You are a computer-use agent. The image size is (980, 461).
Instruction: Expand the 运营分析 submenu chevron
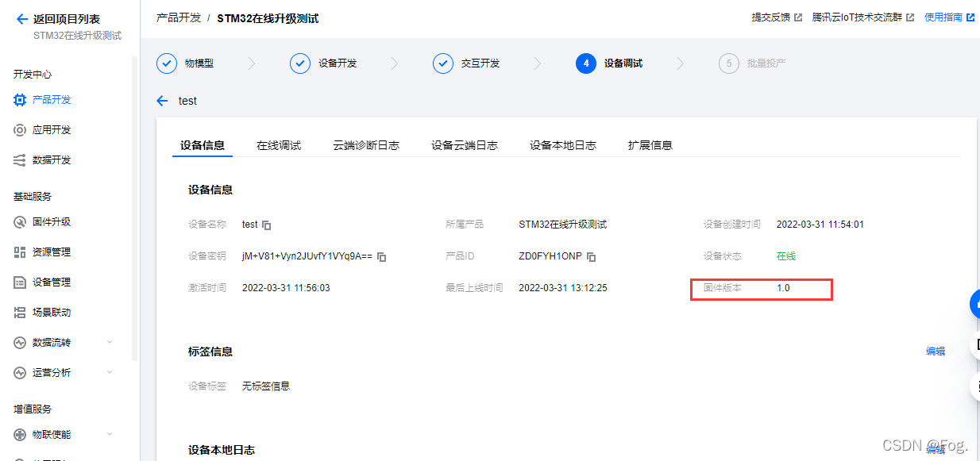[x=110, y=373]
